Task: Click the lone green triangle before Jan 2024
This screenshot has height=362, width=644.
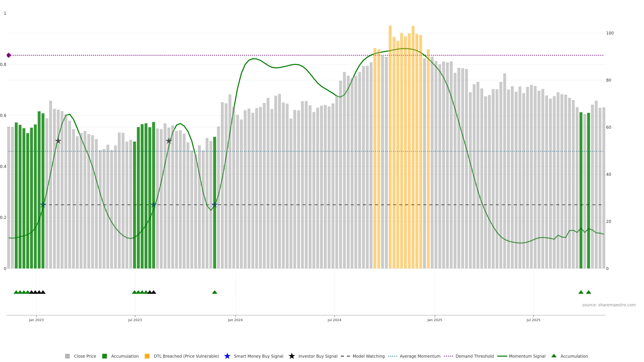Action: 214,292
